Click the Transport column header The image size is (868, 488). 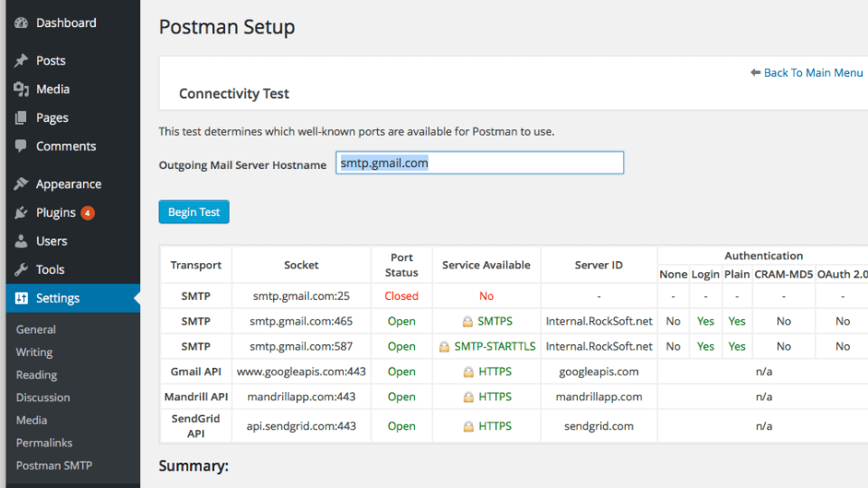coord(196,265)
